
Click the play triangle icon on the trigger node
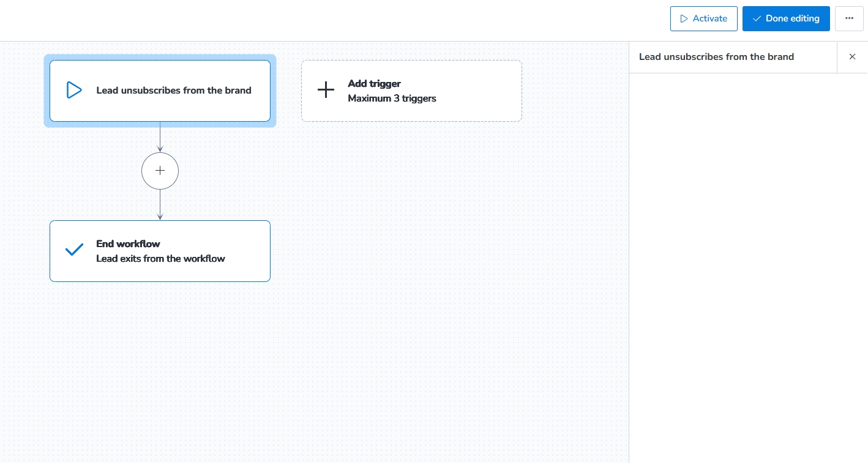(74, 91)
